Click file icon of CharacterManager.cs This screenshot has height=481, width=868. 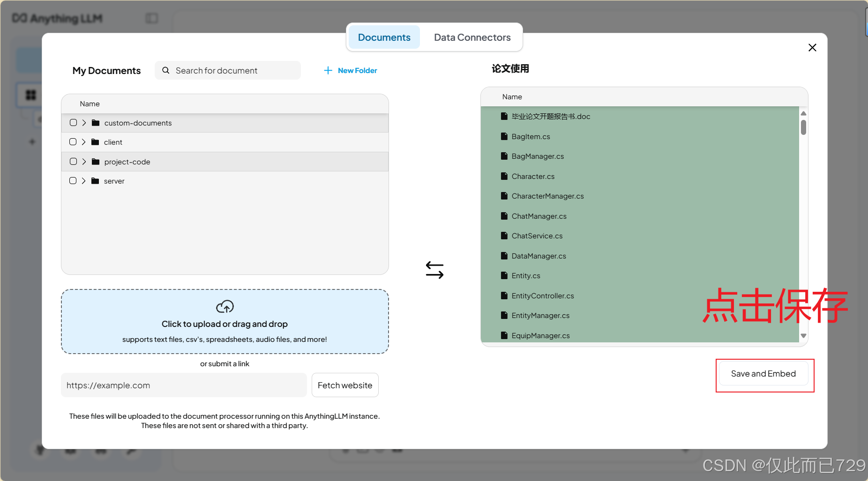[504, 196]
